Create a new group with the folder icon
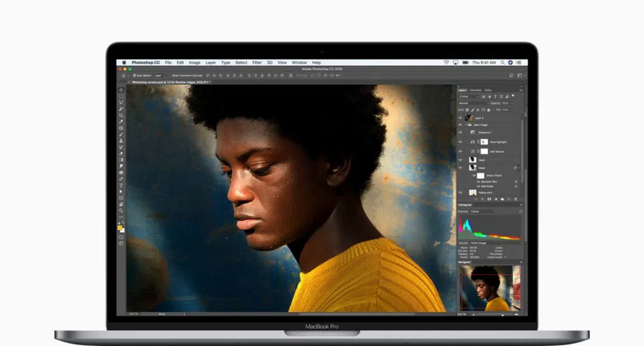The height and width of the screenshot is (346, 644). (502, 199)
